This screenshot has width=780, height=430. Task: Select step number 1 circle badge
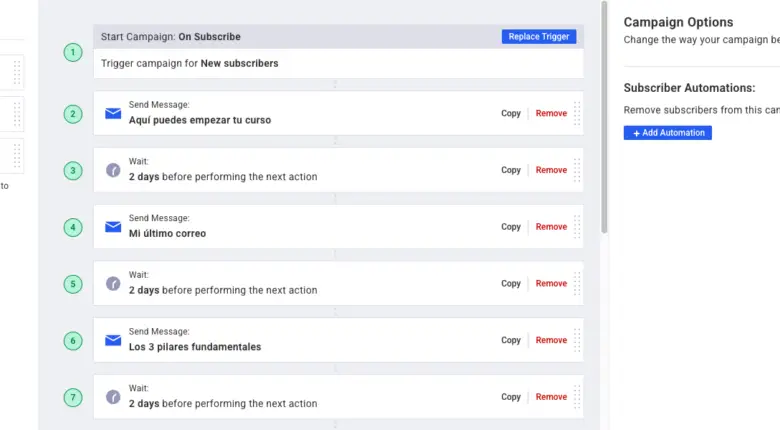click(x=73, y=52)
